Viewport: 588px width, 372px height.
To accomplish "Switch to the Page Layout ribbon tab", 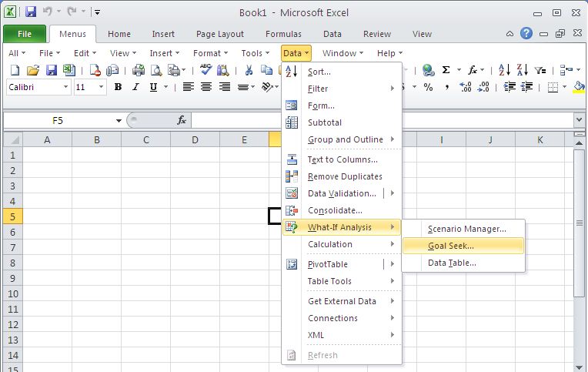I will pyautogui.click(x=220, y=34).
